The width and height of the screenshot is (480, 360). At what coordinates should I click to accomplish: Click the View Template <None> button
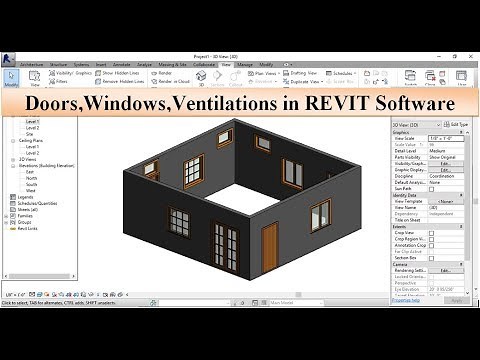pos(446,201)
